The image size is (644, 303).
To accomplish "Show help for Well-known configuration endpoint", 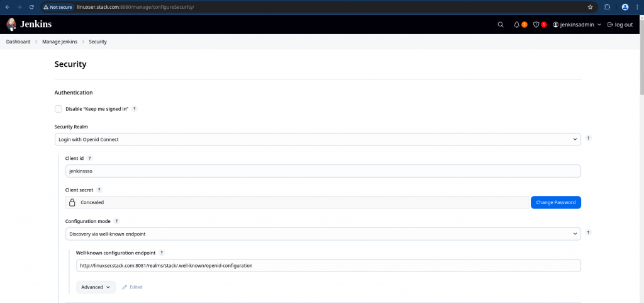I will tap(162, 253).
